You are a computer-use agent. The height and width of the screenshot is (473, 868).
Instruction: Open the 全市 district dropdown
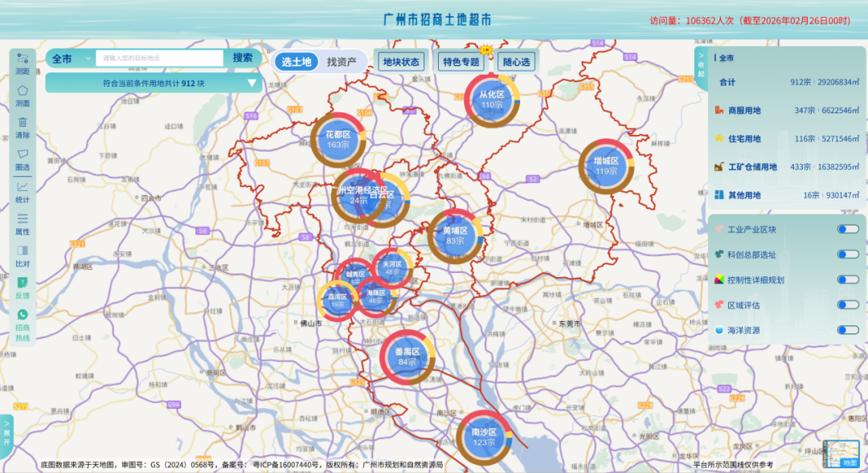pyautogui.click(x=71, y=59)
